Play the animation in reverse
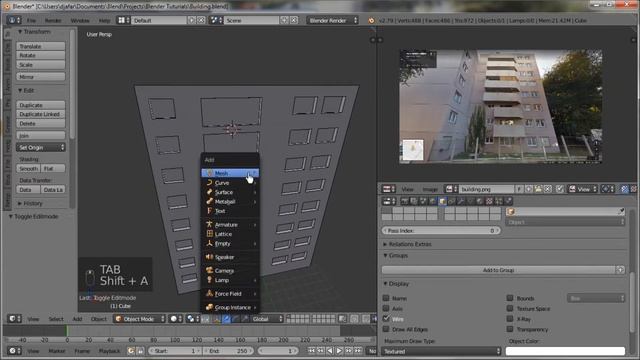This screenshot has width=640, height=360. point(330,351)
